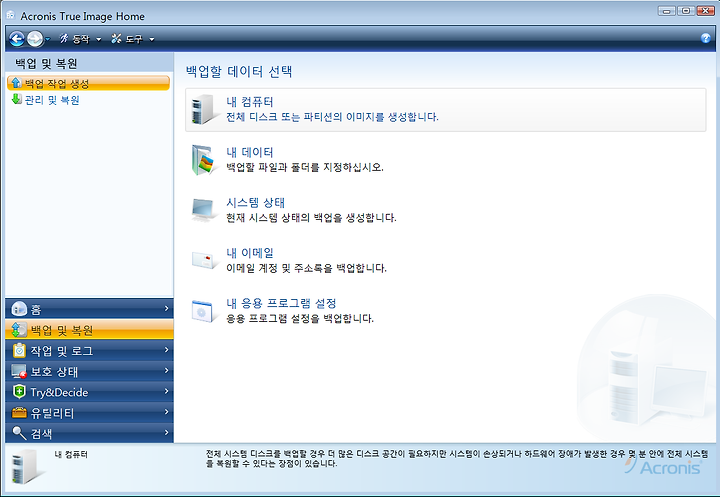
Task: Click the Forward navigation arrow button
Action: tap(35, 39)
